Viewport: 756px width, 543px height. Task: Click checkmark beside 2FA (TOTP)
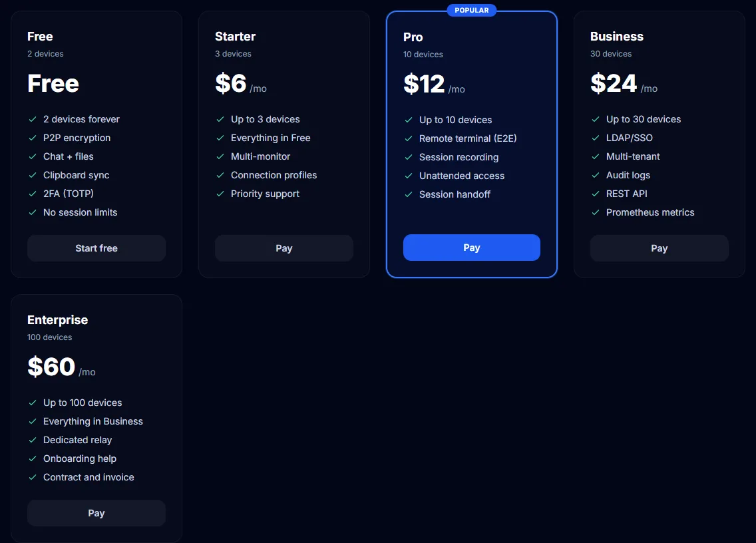coord(33,194)
